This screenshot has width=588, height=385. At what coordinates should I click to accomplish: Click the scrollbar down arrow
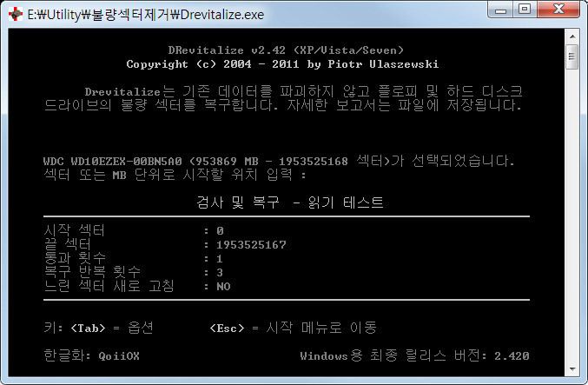[571, 369]
